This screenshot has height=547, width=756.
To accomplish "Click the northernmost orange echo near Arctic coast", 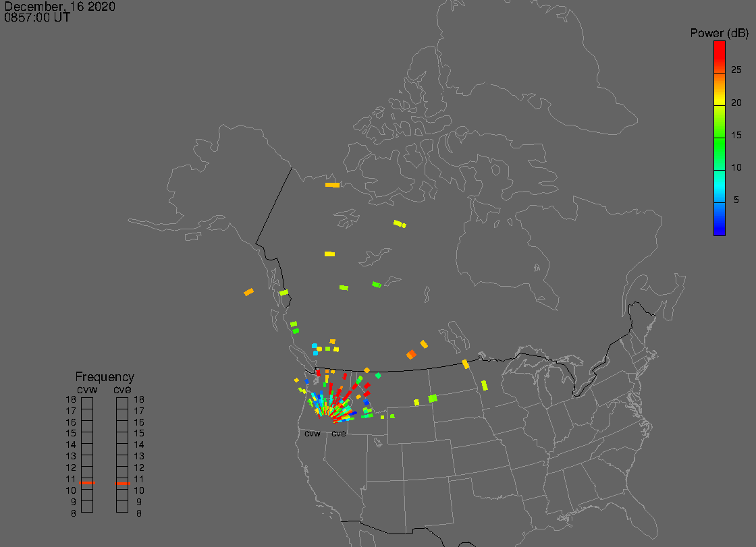I will [332, 185].
